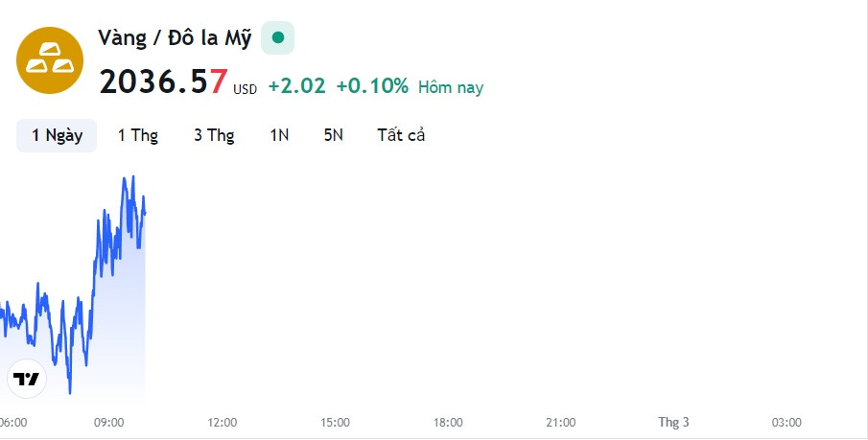The image size is (868, 440).
Task: Show all data with Tất cả
Action: [x=401, y=135]
